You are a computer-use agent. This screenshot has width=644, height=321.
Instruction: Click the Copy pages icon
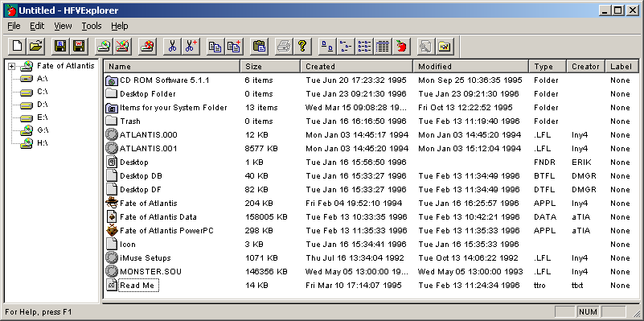point(215,46)
